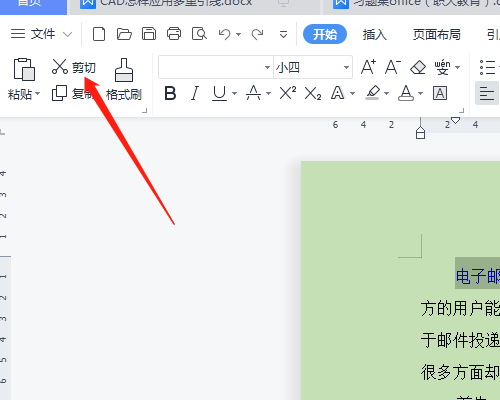Expand the highlight color dropdown arrow
The image size is (500, 400).
point(387,94)
